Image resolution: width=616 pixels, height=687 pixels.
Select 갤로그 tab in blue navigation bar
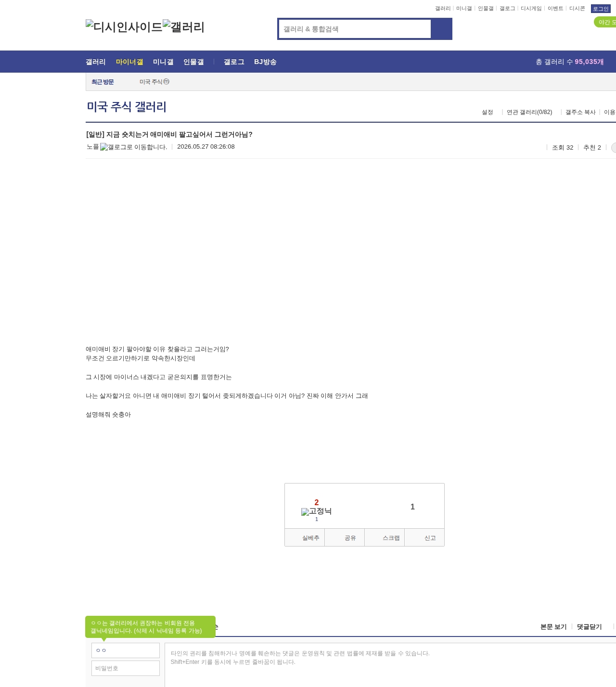tap(234, 62)
